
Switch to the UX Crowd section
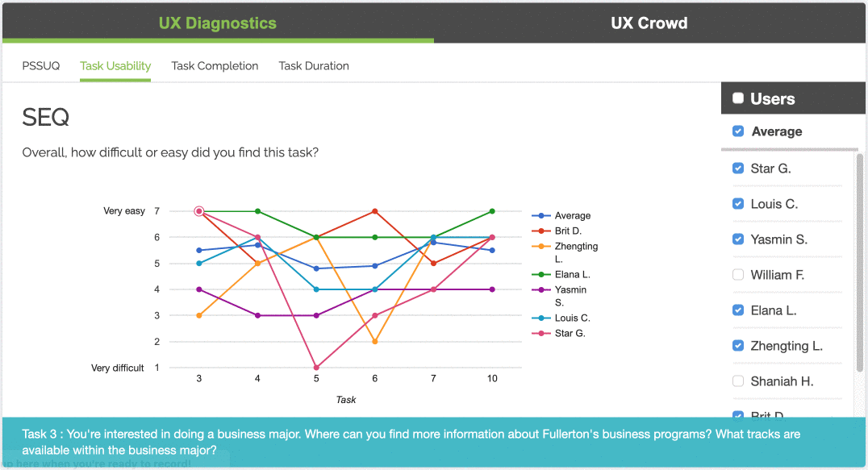click(x=649, y=23)
